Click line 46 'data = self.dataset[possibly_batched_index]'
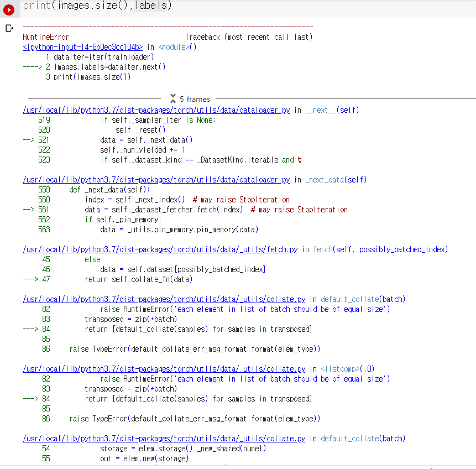Image resolution: width=476 pixels, height=469 pixels. click(x=183, y=269)
